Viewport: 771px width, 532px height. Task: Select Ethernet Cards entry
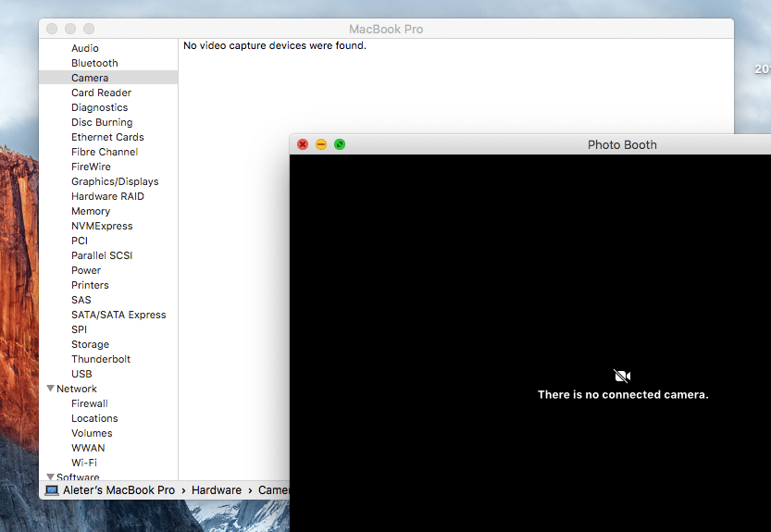pyautogui.click(x=107, y=137)
